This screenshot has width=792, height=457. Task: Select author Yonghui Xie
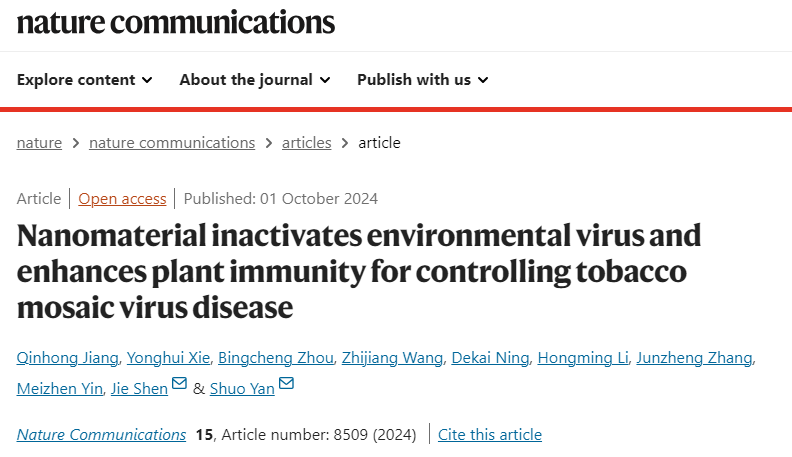(168, 358)
